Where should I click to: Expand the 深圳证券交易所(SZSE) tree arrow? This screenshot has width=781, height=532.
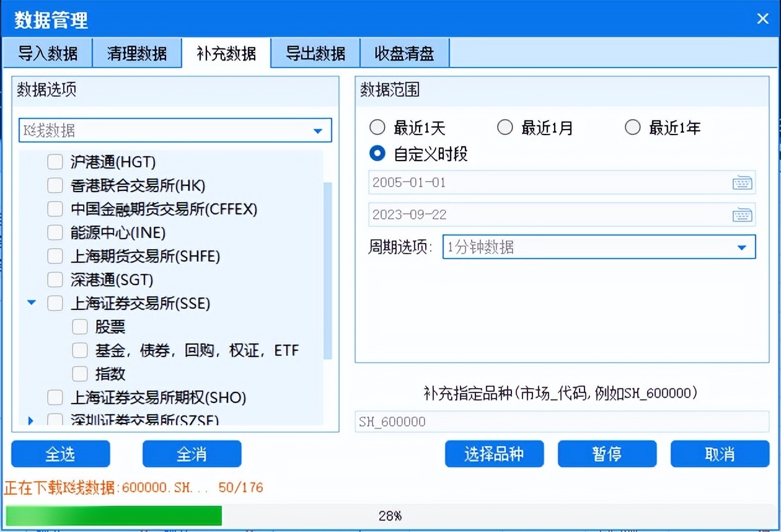[x=31, y=420]
